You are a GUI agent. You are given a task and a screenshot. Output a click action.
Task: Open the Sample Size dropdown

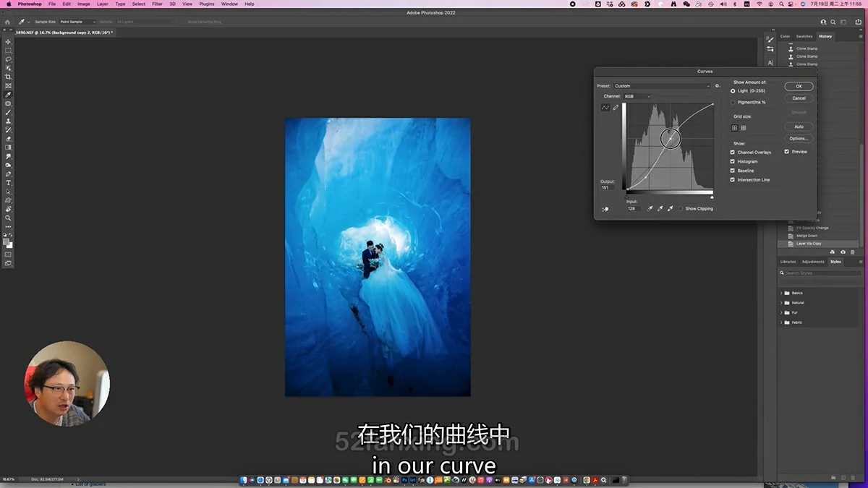[x=78, y=22]
